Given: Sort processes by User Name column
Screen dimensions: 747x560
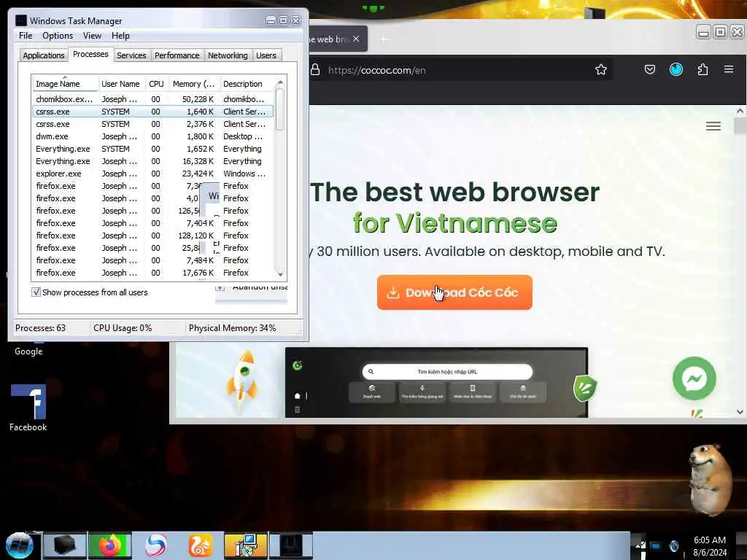Looking at the screenshot, I should pyautogui.click(x=121, y=84).
